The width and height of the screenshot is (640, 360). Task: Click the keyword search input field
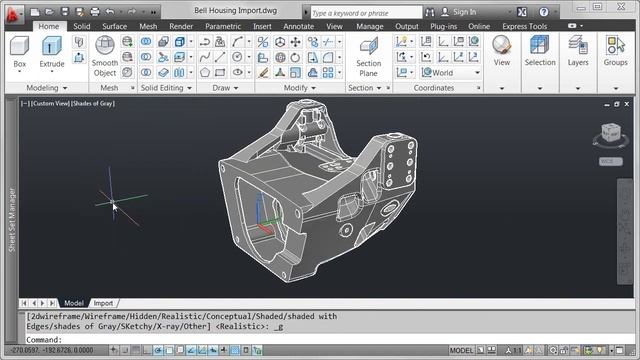pyautogui.click(x=366, y=13)
